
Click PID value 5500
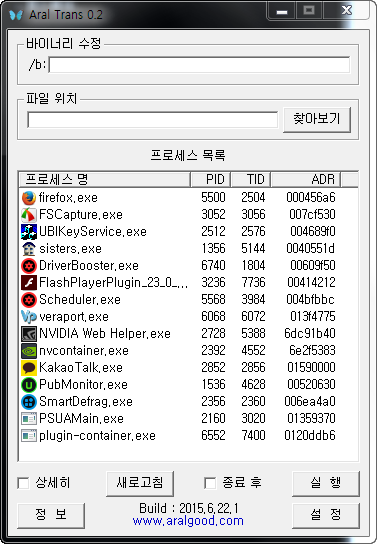213,198
